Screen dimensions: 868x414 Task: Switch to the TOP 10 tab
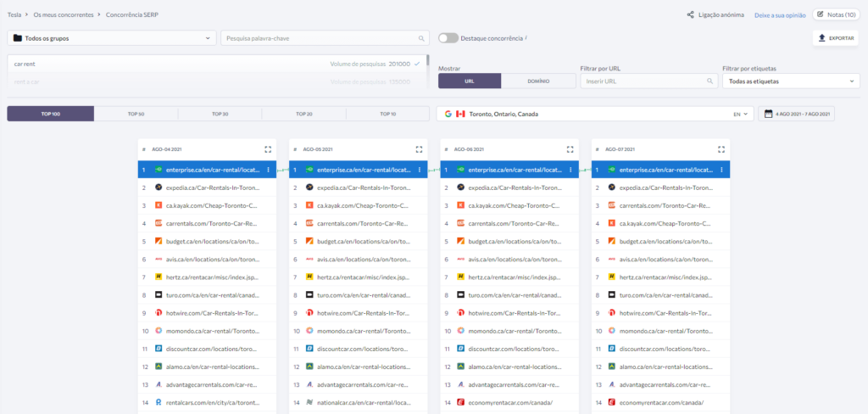pos(387,114)
